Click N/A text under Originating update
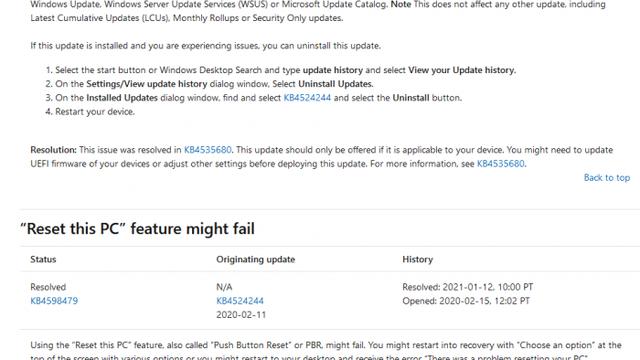Screen dimensions: 640x360 point(224,287)
